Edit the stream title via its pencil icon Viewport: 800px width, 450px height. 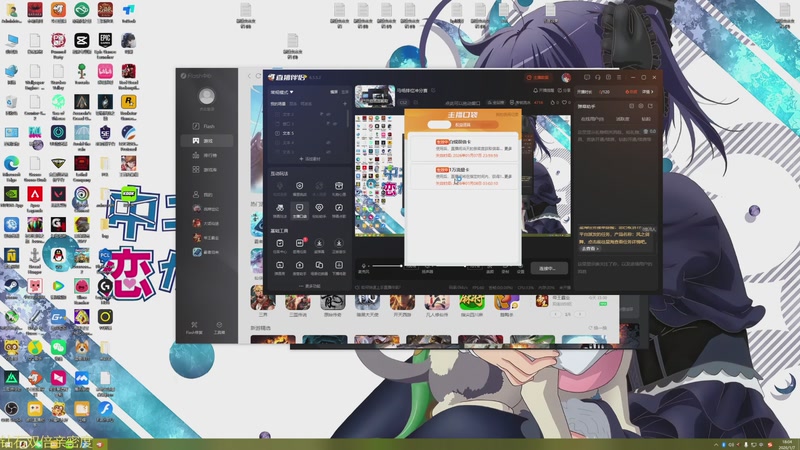click(433, 90)
